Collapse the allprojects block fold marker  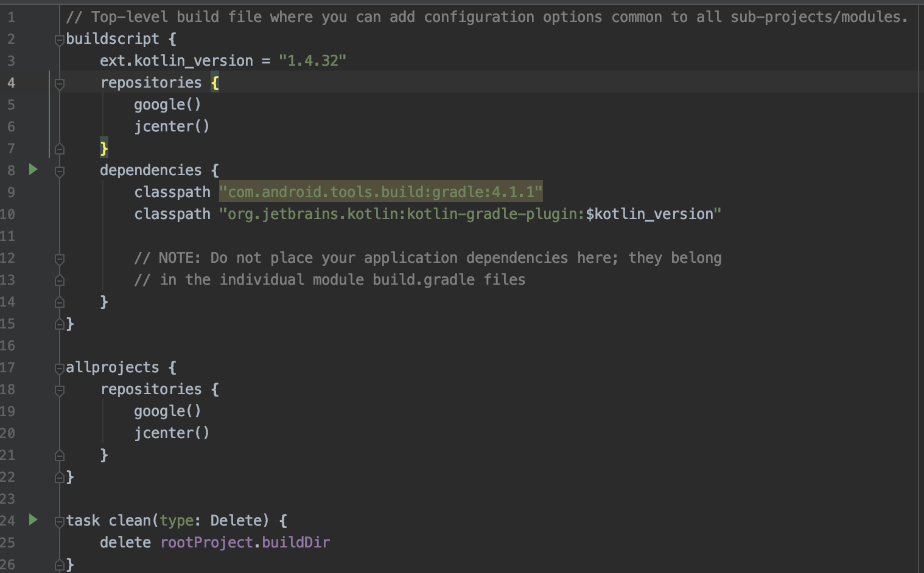click(60, 369)
